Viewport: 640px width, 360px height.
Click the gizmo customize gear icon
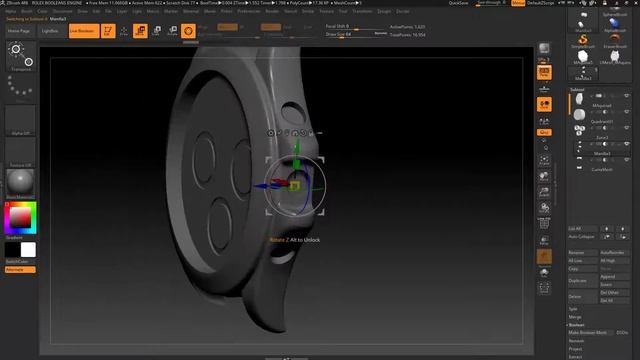point(271,133)
